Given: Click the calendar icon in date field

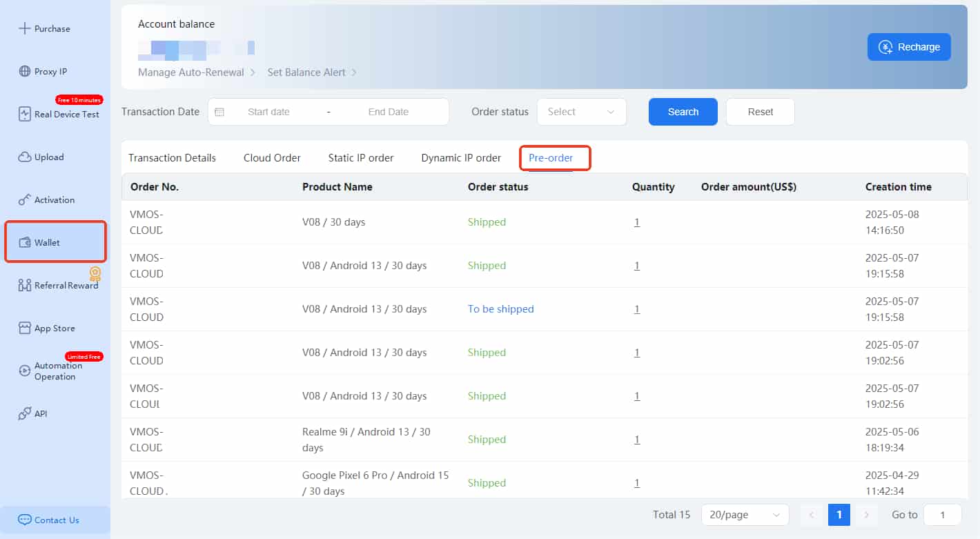Looking at the screenshot, I should click(x=219, y=112).
